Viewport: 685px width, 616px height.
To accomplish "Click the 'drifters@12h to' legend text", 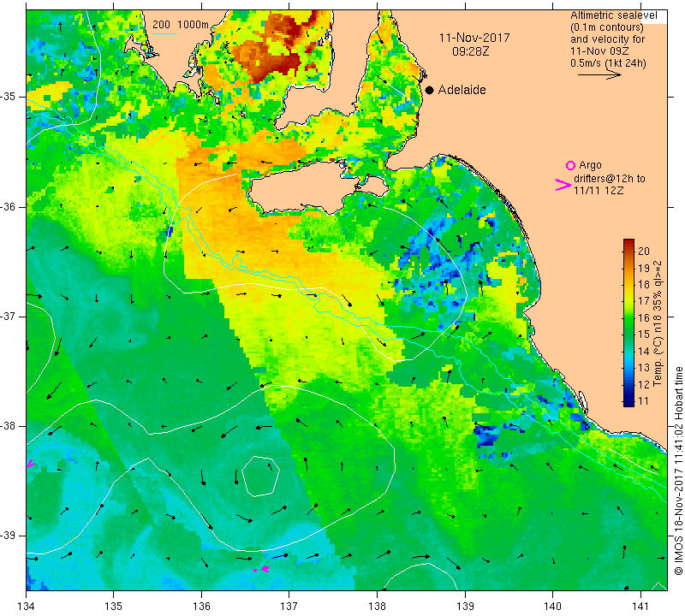I will click(x=610, y=179).
